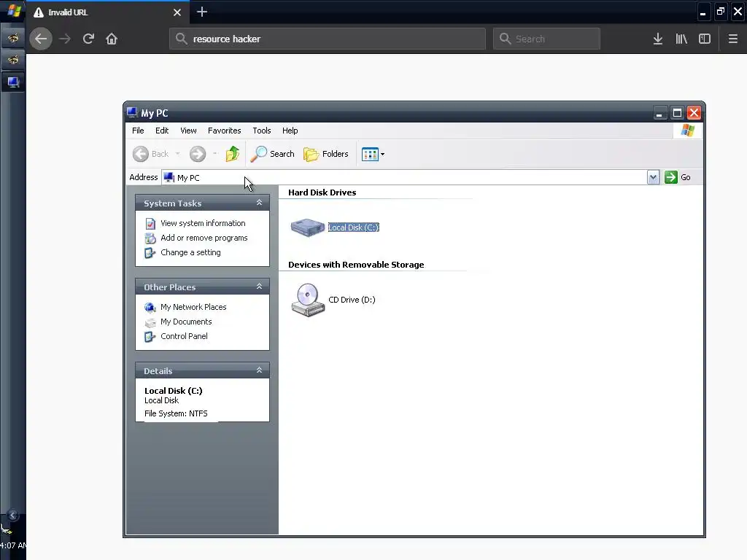Click Add or remove programs link
Screen dimensions: 747x560
tap(204, 238)
